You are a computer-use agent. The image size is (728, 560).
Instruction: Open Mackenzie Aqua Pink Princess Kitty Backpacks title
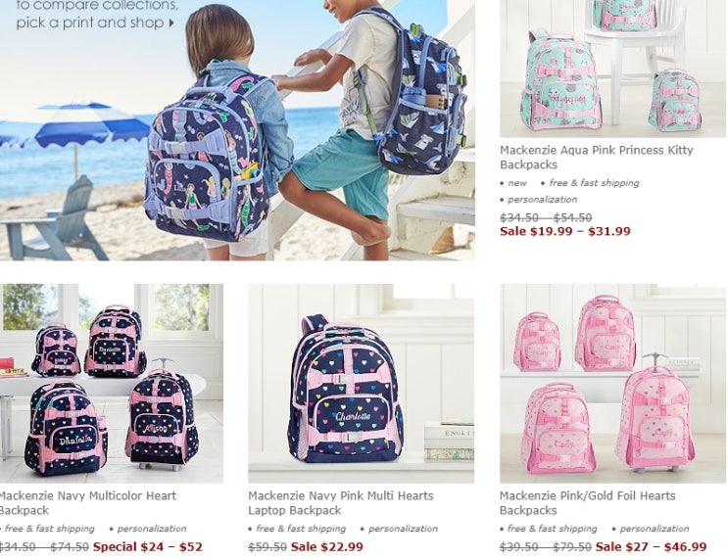tap(596, 158)
